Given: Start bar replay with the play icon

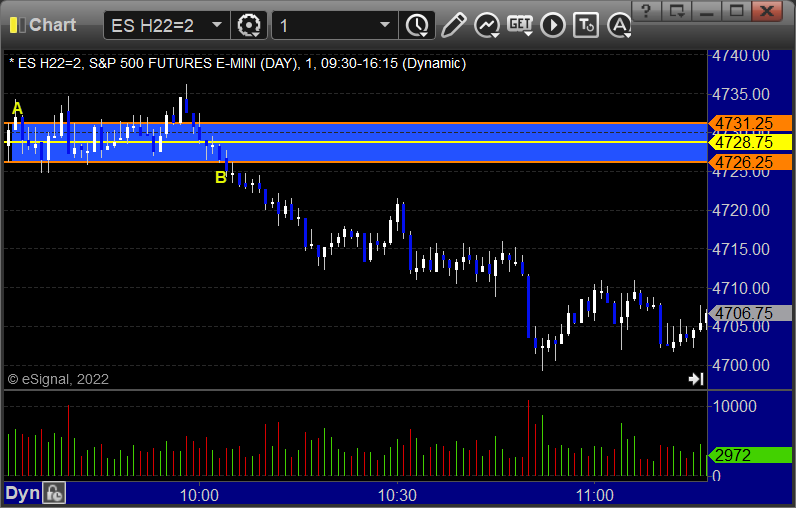Looking at the screenshot, I should tap(552, 25).
